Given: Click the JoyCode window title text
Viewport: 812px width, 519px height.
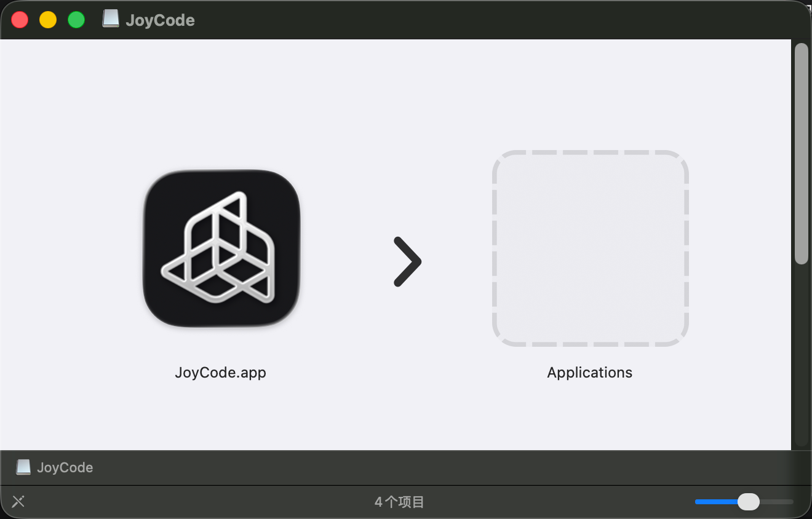Looking at the screenshot, I should [x=160, y=20].
